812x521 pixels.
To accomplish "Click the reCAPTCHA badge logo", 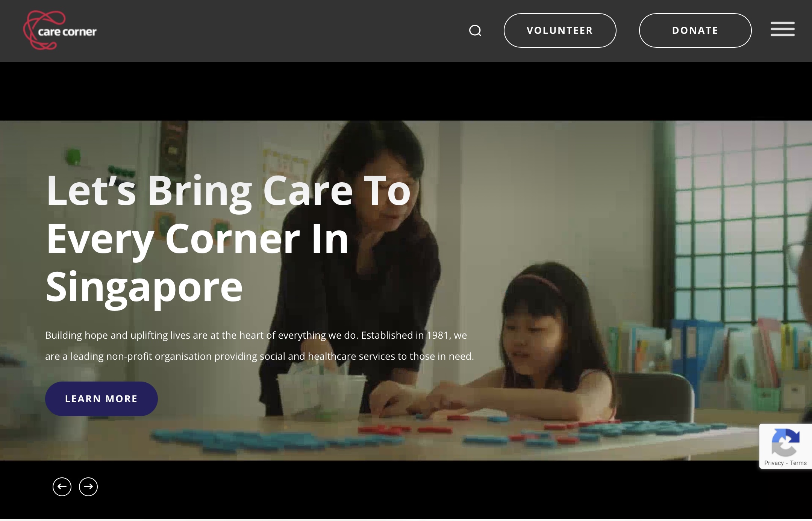I will pos(785,442).
